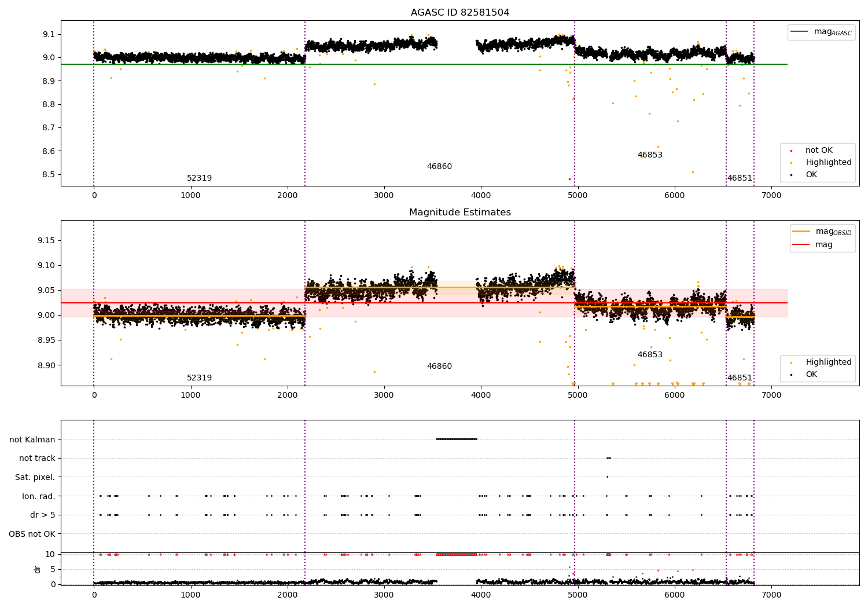This screenshot has height=608, width=868.
Task: Click the 8.95 y-tick on the middle plot
Action: point(46,340)
